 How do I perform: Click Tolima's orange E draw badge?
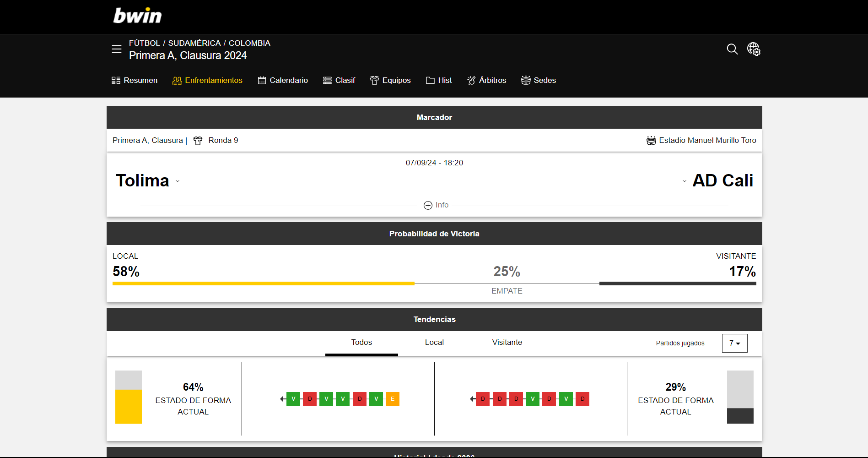coord(393,399)
